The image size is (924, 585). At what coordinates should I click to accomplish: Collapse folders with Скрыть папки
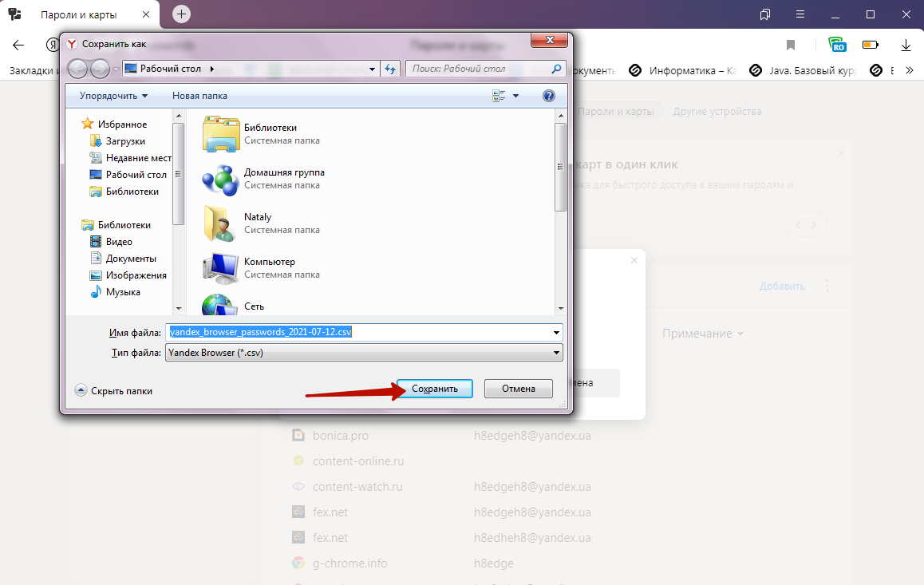click(x=114, y=390)
